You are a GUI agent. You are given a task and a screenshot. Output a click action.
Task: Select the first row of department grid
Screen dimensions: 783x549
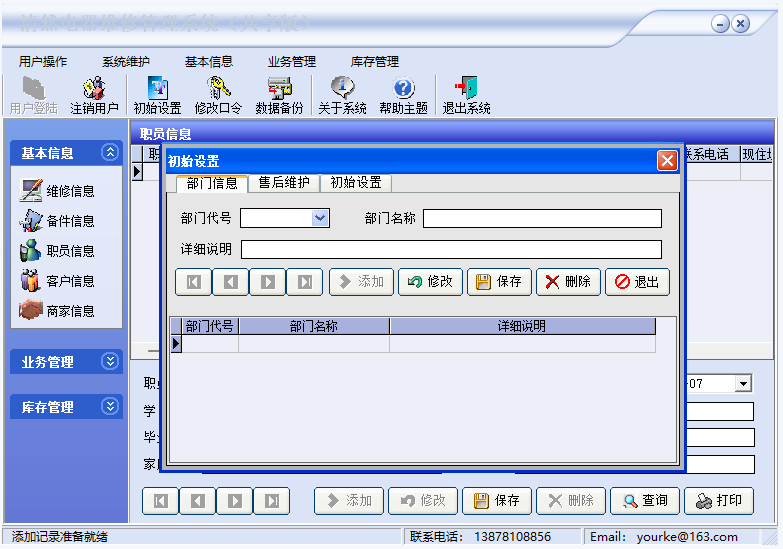point(413,344)
